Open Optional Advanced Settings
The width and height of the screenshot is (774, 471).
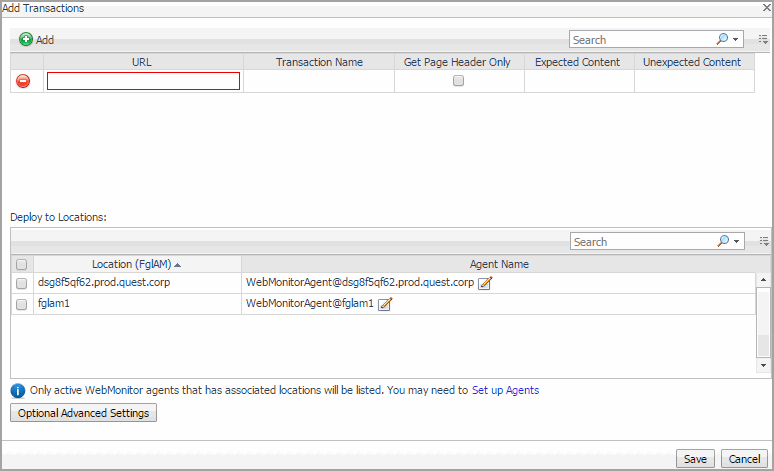tap(83, 413)
